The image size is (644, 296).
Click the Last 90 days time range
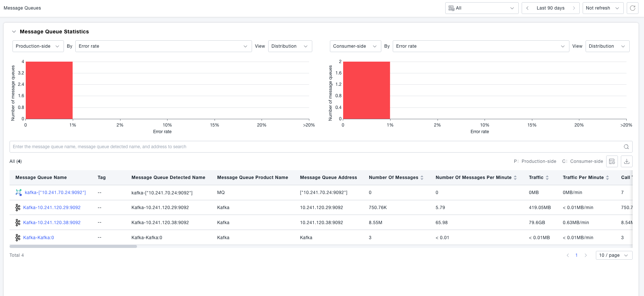[x=550, y=8]
